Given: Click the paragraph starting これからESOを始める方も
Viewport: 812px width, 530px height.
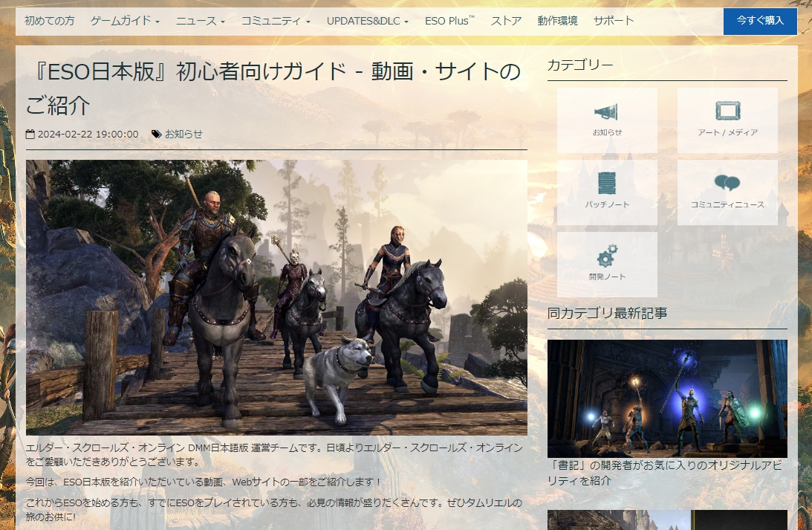Looking at the screenshot, I should coord(274,509).
